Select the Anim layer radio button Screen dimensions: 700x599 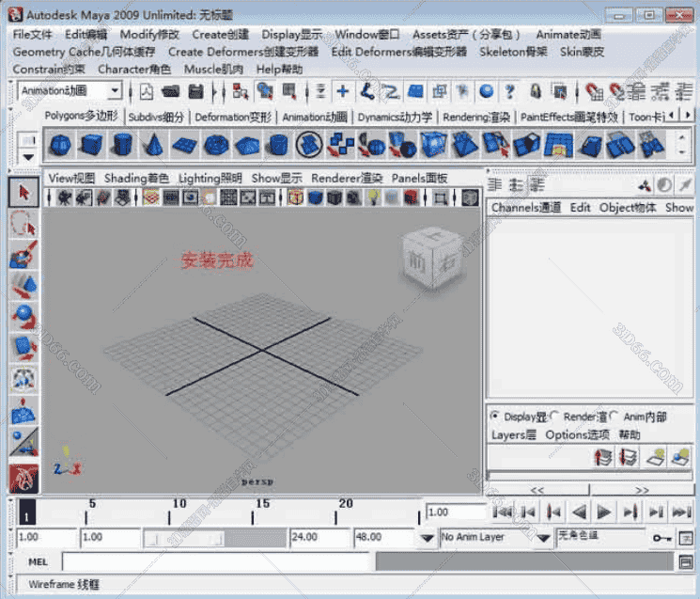(x=614, y=417)
